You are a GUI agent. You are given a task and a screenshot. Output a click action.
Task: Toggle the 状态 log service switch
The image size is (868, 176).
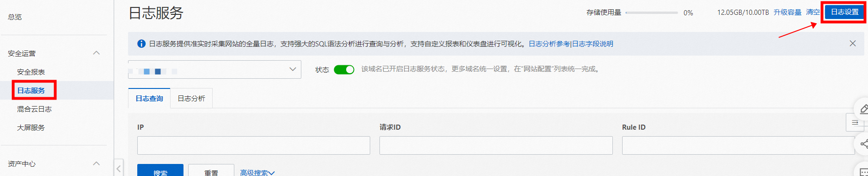(344, 69)
